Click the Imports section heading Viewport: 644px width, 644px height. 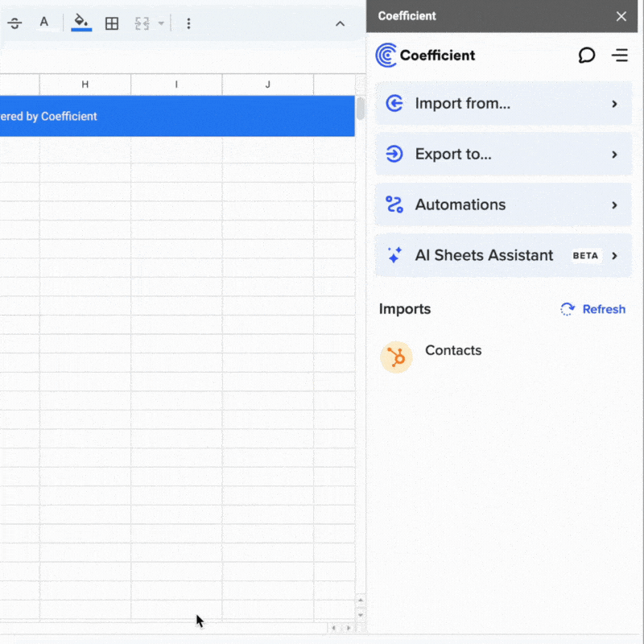(x=405, y=309)
